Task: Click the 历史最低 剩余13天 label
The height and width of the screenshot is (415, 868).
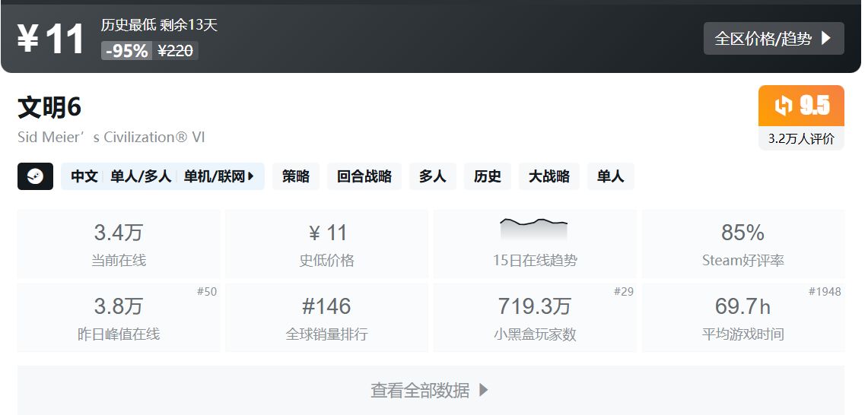Action: coord(160,25)
